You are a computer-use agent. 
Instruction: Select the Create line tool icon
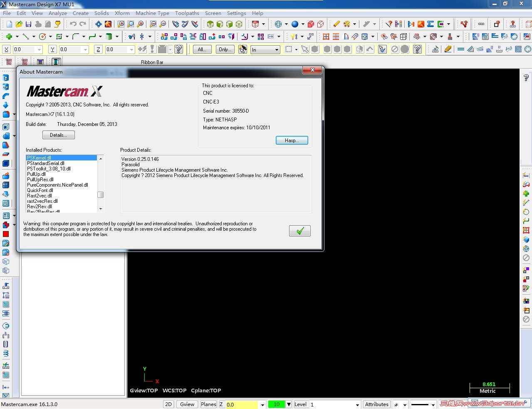(x=26, y=37)
